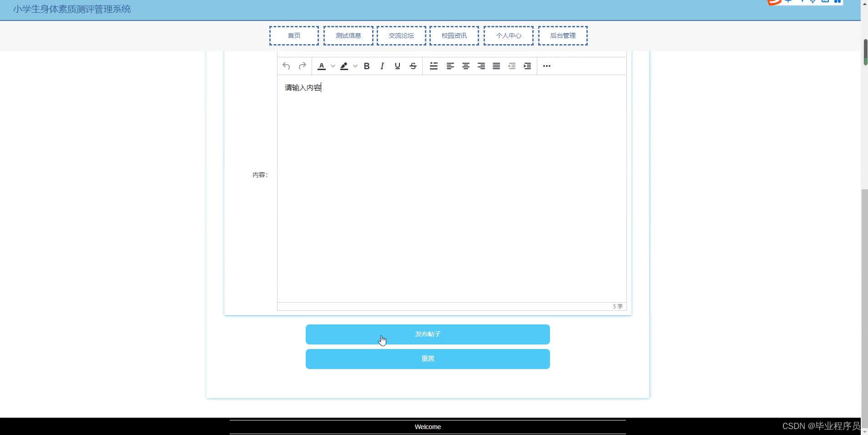Click the Welcome footer text
The width and height of the screenshot is (868, 435).
pyautogui.click(x=428, y=427)
